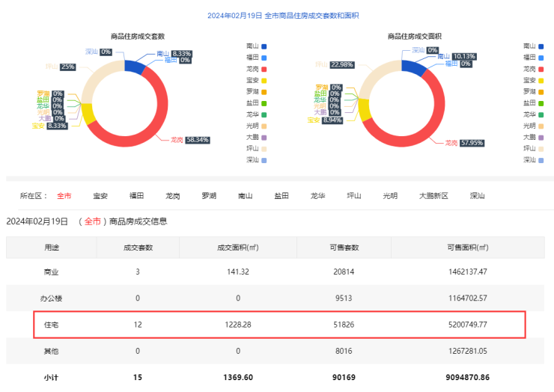Click 福田 legend blue marker in left chart

tap(264, 57)
